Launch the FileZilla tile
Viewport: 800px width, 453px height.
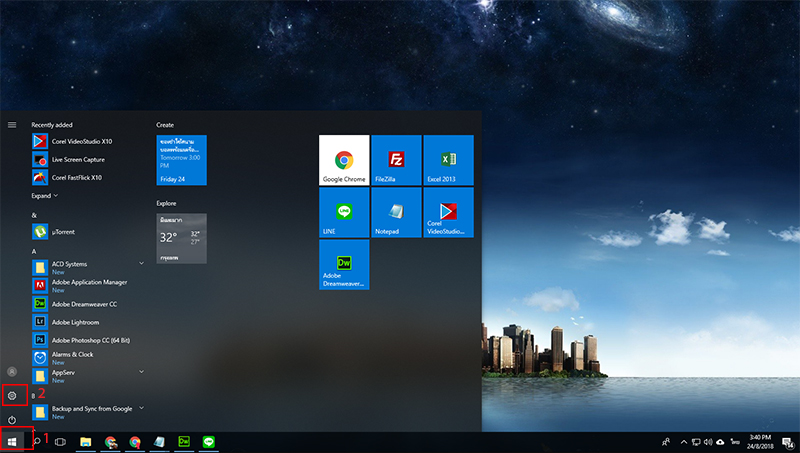tap(396, 160)
